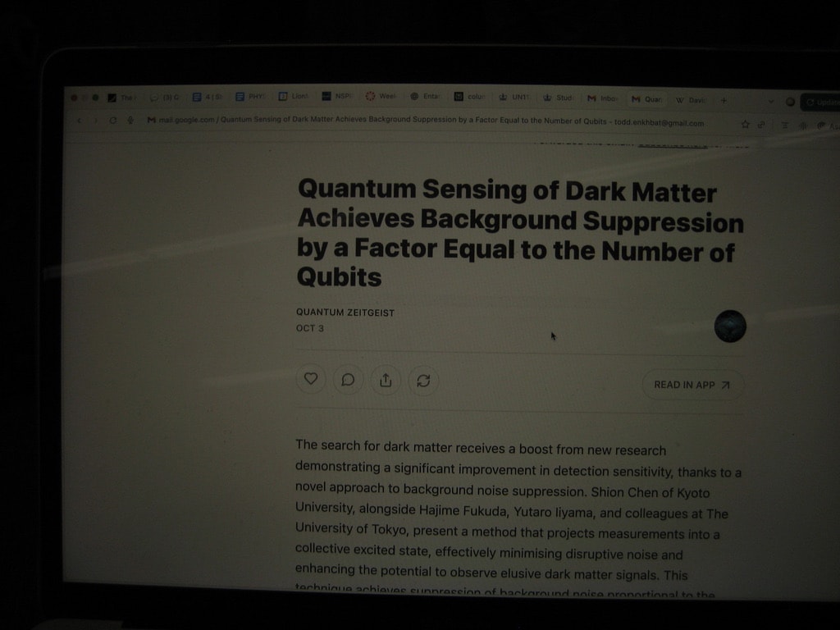Switch to the Wee tab
This screenshot has width=840, height=630.
381,97
